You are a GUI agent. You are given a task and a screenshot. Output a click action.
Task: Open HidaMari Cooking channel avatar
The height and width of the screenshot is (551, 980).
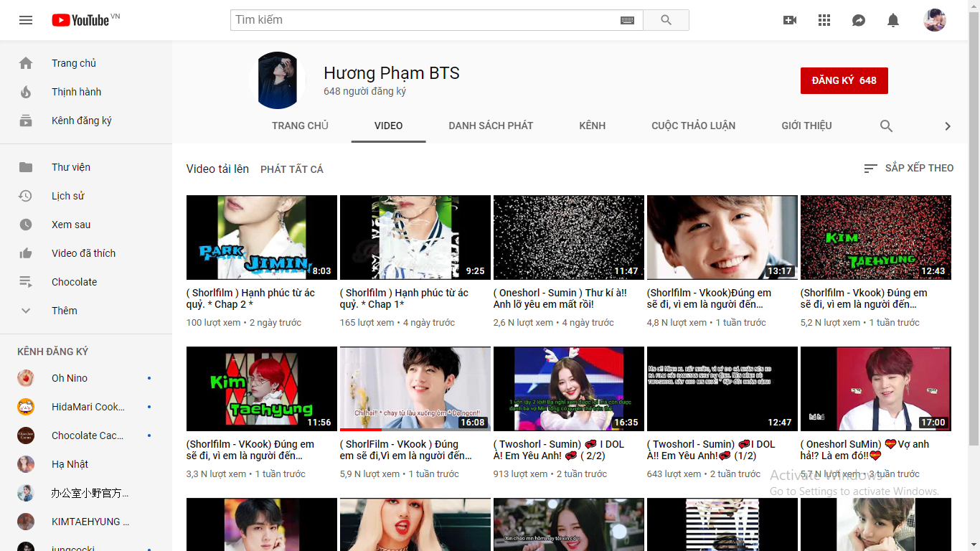(x=26, y=407)
